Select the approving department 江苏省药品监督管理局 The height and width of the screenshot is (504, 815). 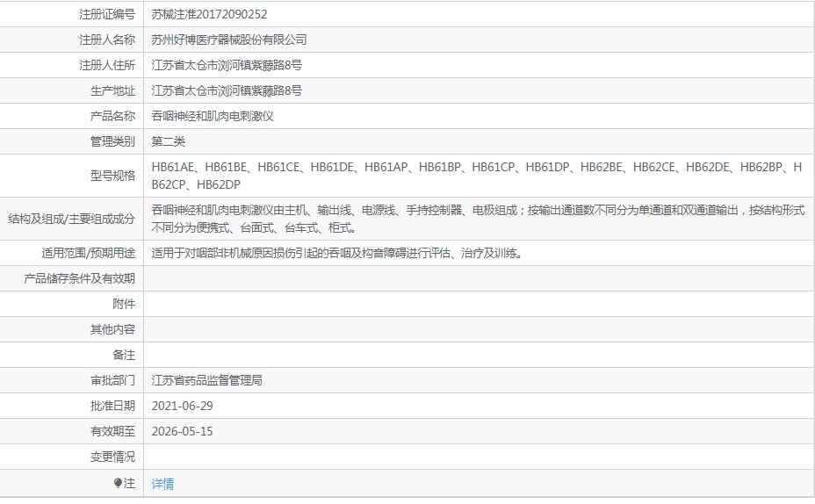pos(207,381)
